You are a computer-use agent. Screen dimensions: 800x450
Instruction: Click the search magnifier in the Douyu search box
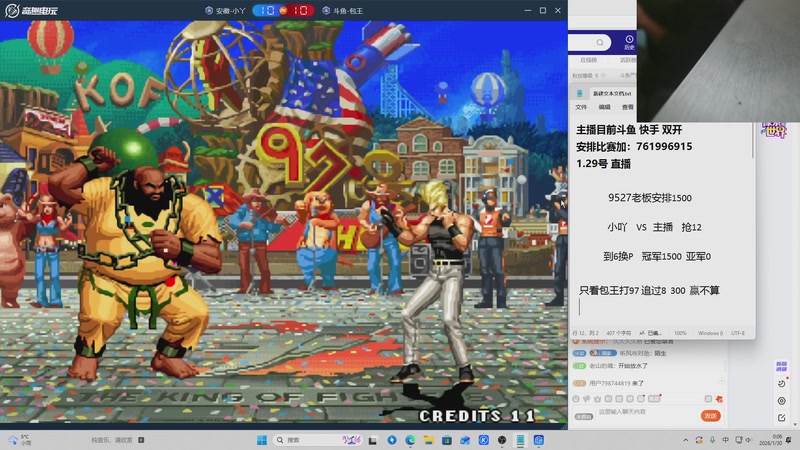600,42
